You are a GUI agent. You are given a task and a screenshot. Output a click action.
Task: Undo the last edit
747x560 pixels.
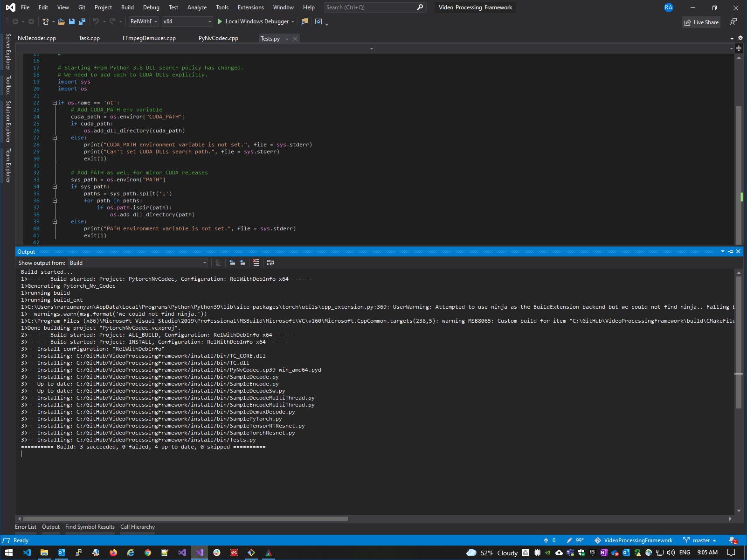(x=96, y=21)
